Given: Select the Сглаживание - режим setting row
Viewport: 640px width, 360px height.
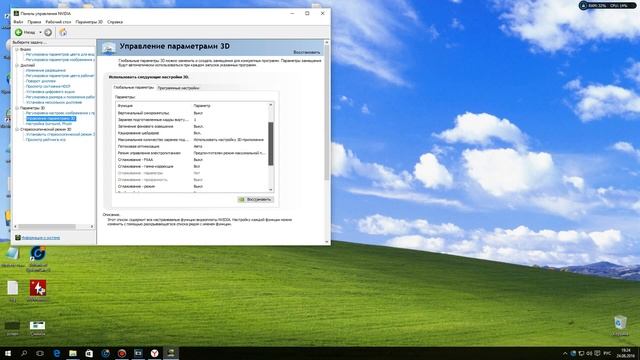Looking at the screenshot, I should [x=192, y=186].
